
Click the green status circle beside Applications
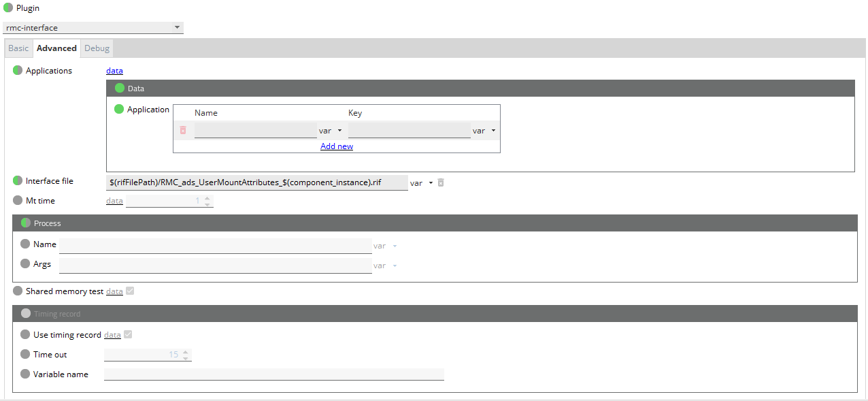coord(18,70)
